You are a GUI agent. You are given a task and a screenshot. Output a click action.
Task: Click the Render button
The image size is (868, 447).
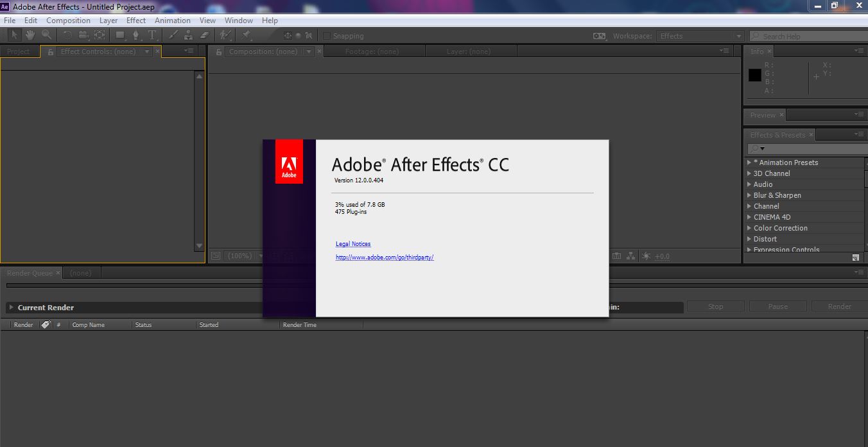tap(839, 306)
